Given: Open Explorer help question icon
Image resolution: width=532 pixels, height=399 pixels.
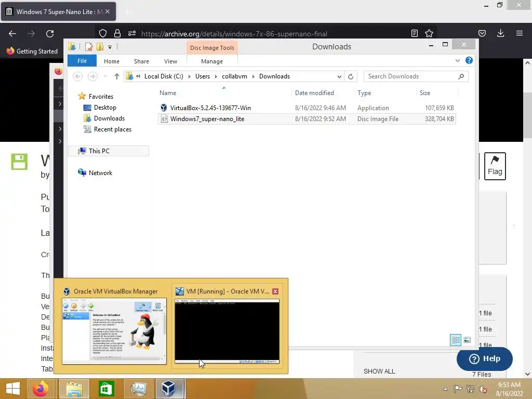Looking at the screenshot, I should tap(469, 60).
